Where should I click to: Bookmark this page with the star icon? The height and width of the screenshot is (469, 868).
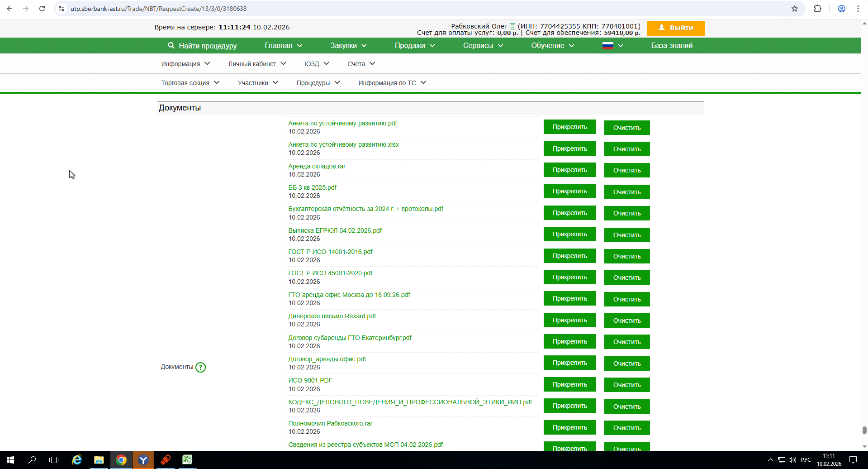click(x=795, y=9)
